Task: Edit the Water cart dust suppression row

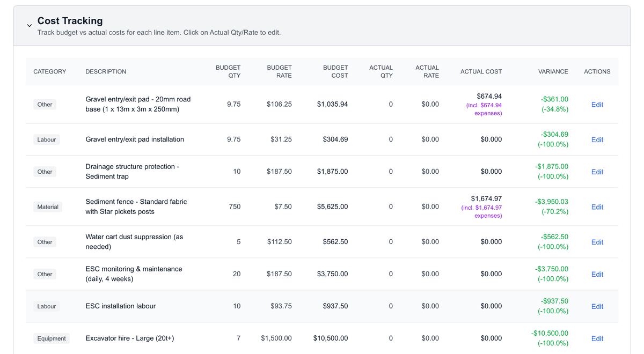Action: pyautogui.click(x=597, y=242)
